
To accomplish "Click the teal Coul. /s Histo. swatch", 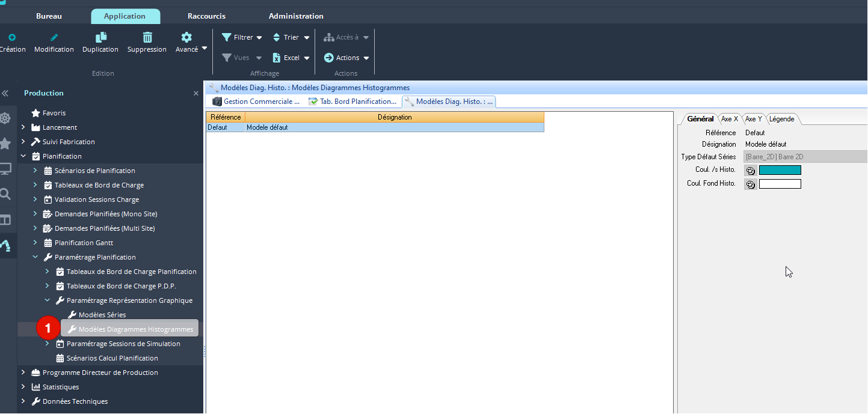I will tap(780, 171).
